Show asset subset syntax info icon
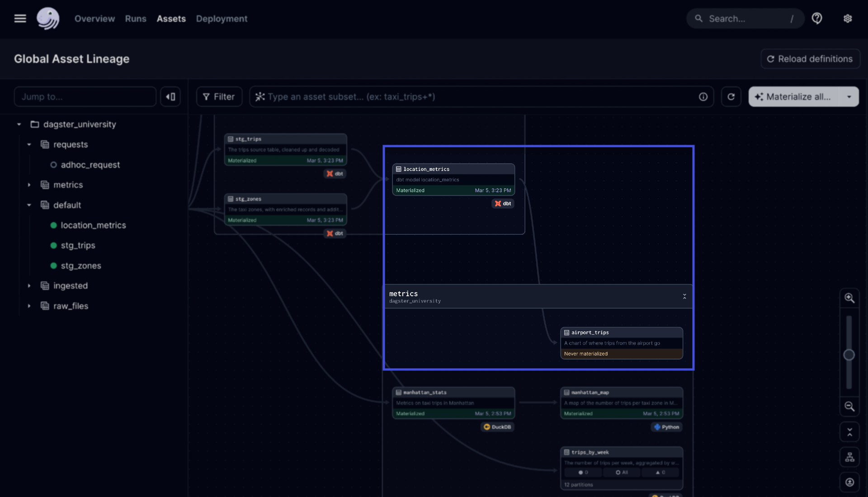 pos(703,97)
